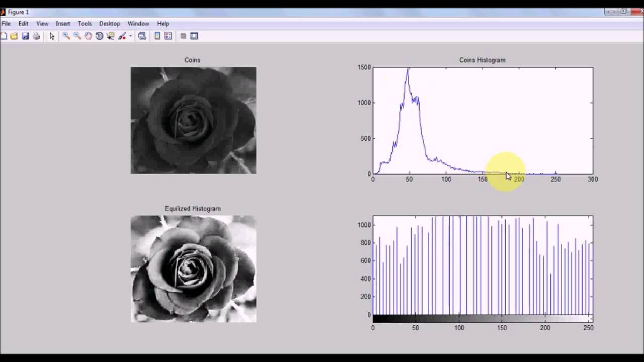Image resolution: width=644 pixels, height=362 pixels.
Task: Select the Rotate 3D tool
Action: [99, 36]
